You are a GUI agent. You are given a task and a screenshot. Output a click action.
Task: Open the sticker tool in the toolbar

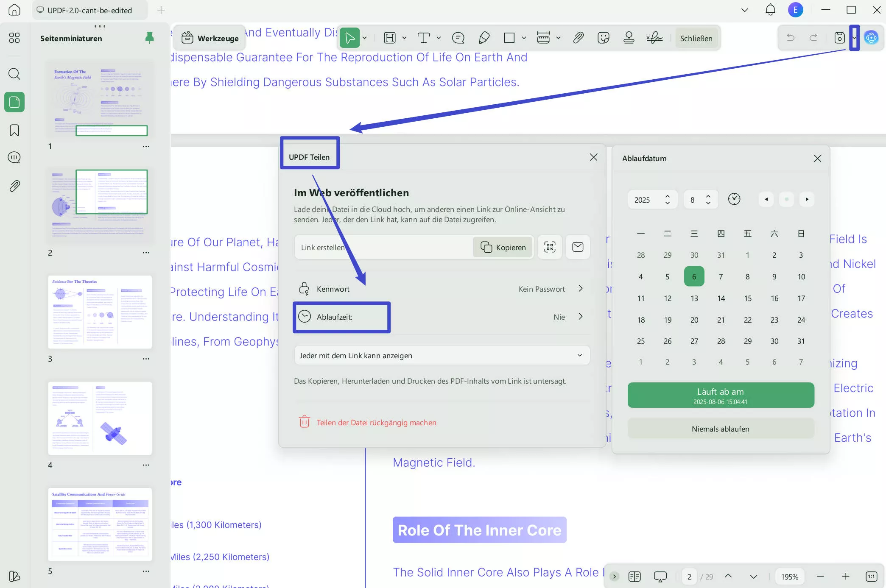[603, 38]
